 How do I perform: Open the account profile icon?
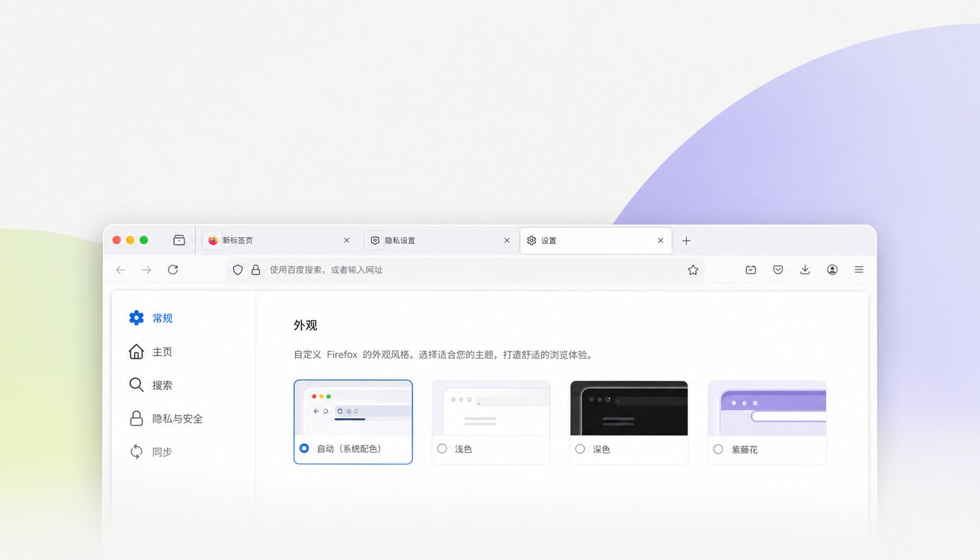832,270
